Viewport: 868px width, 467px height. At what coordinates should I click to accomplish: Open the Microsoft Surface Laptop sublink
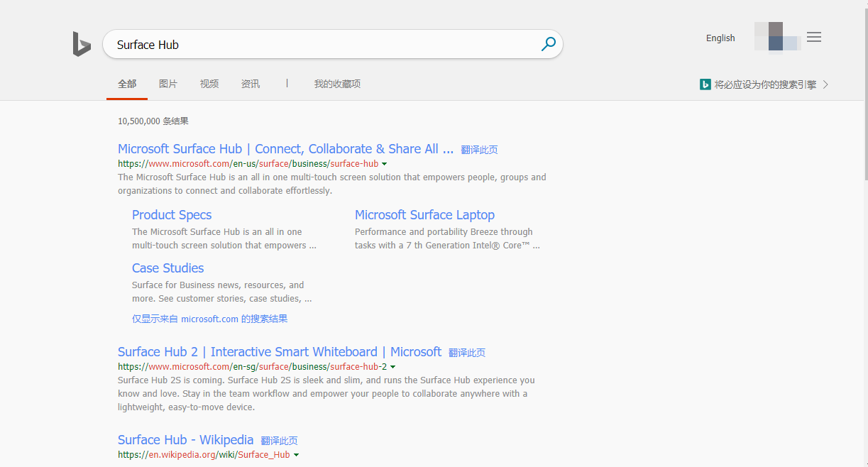click(424, 215)
